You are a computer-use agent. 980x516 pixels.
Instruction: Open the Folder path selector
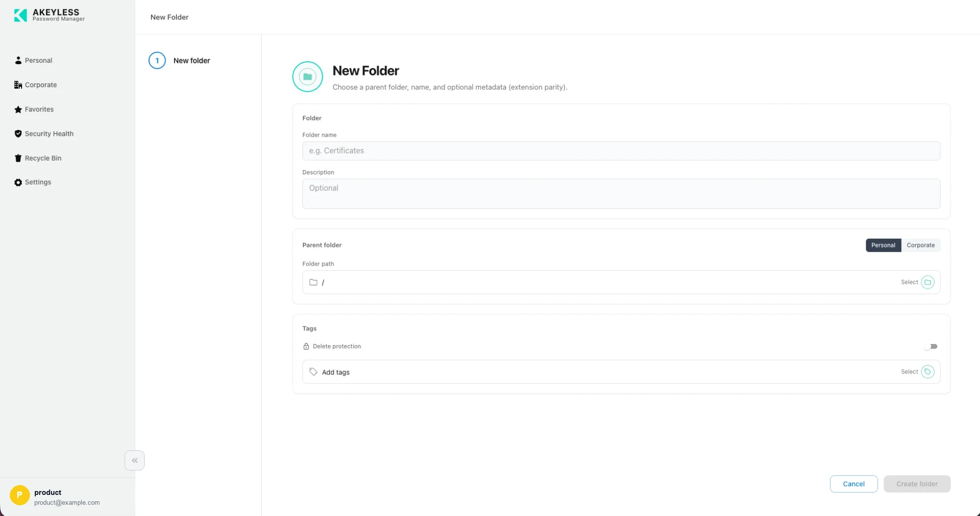pos(621,282)
